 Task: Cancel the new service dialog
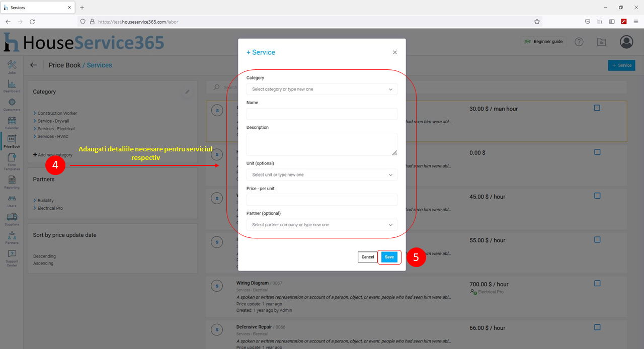[x=368, y=257]
